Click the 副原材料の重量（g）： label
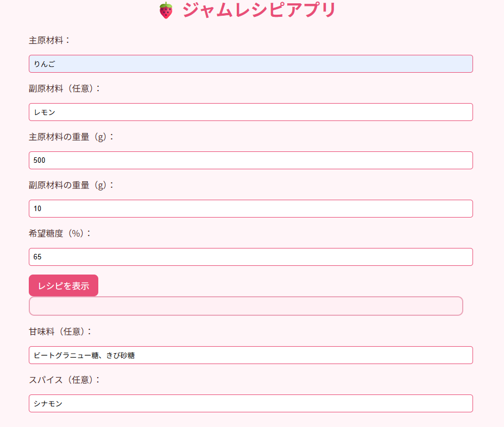This screenshot has width=504, height=427. (x=71, y=185)
